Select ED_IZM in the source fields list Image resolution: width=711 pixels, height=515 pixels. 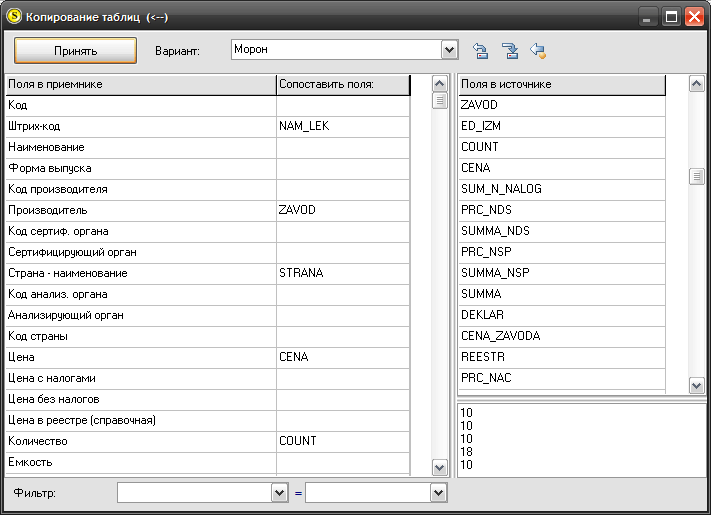(562, 126)
